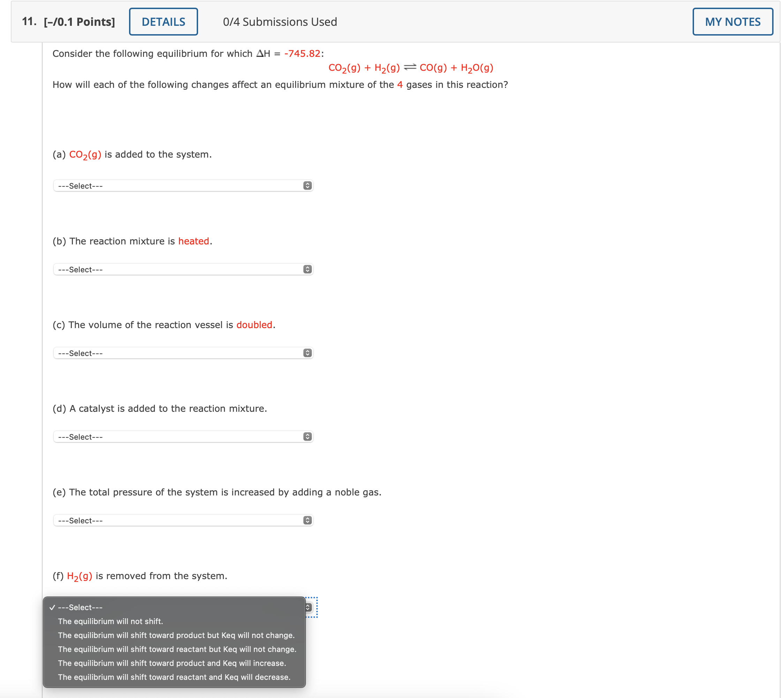The image size is (784, 698).
Task: Open the DETAILS button for question 11
Action: click(x=164, y=22)
